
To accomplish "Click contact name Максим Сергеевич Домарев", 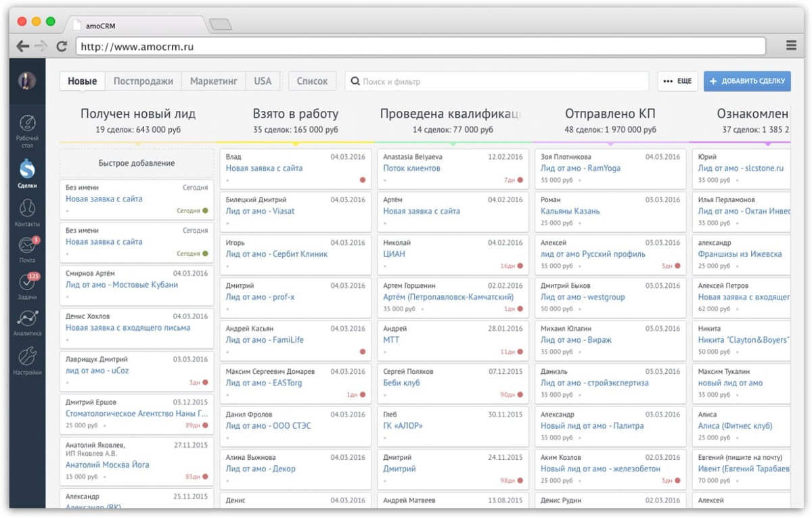I will pos(270,371).
